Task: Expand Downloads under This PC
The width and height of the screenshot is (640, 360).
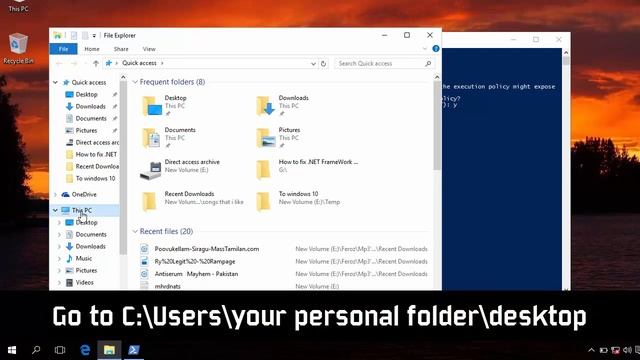Action: 60,247
